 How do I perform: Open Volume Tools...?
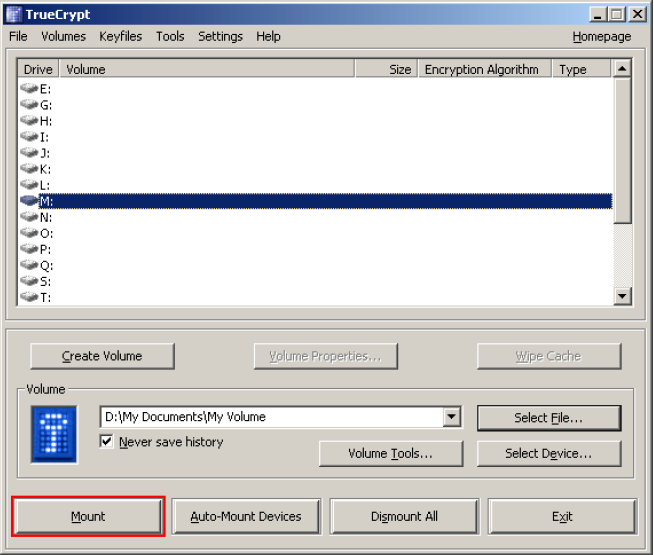coord(391,453)
